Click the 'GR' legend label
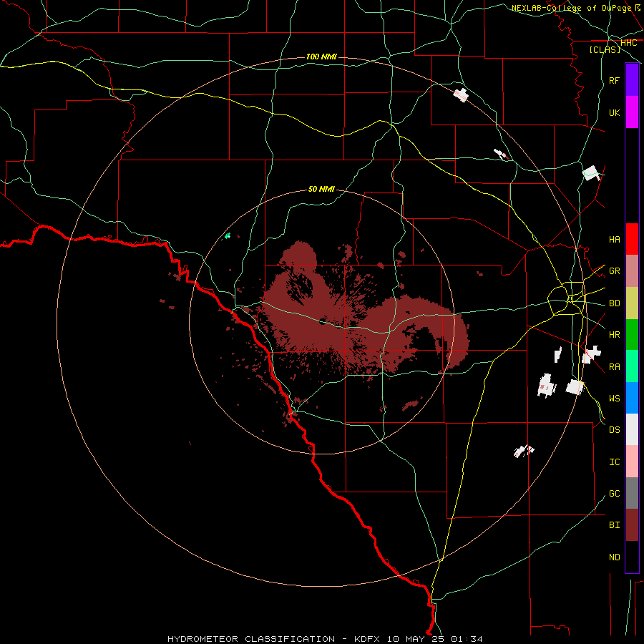 click(x=615, y=270)
